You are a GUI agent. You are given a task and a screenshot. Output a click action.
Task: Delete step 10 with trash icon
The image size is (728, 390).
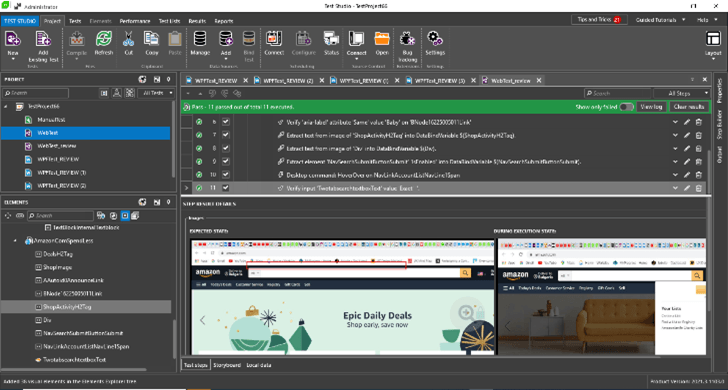699,175
